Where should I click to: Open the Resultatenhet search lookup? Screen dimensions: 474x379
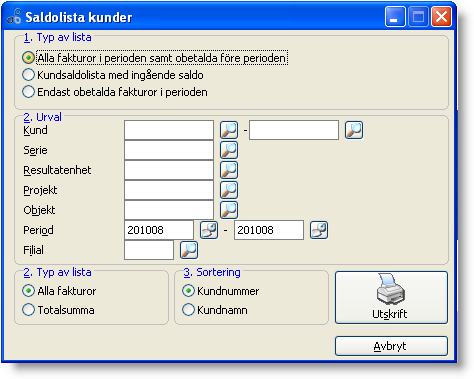click(229, 170)
